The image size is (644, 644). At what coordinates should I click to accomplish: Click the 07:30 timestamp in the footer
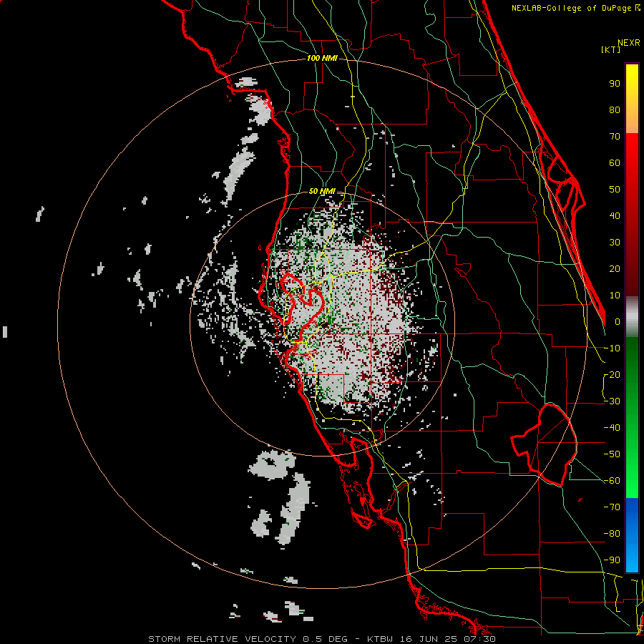pyautogui.click(x=479, y=639)
